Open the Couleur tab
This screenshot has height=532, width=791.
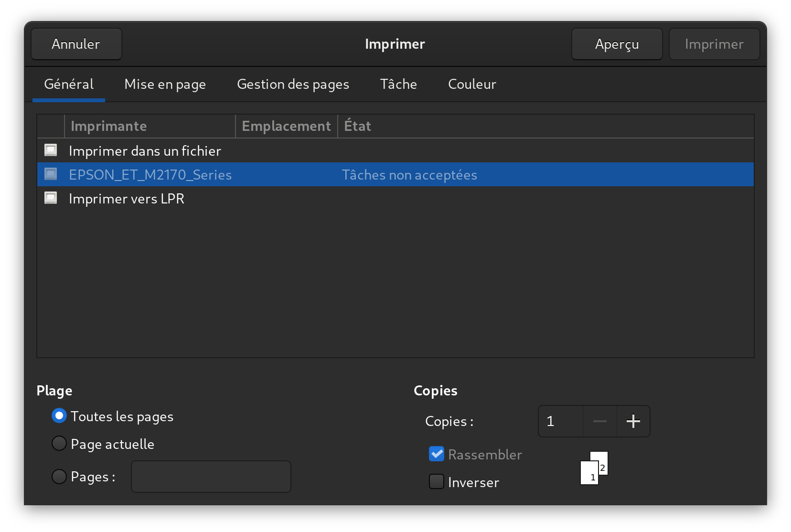click(472, 85)
